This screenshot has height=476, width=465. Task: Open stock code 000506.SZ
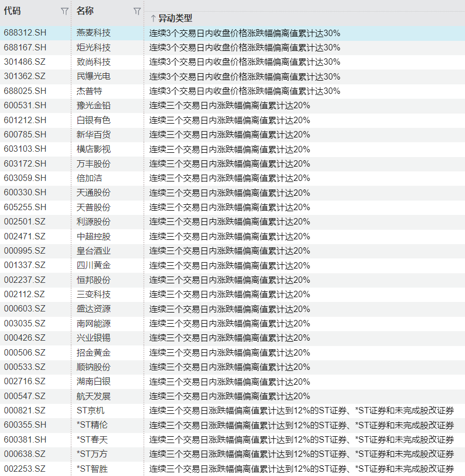click(x=24, y=352)
